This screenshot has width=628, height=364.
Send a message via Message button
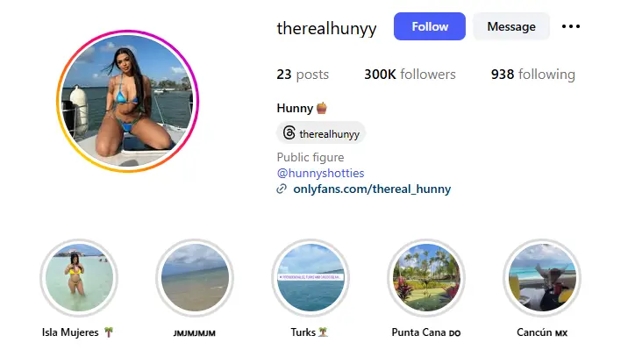(x=511, y=26)
